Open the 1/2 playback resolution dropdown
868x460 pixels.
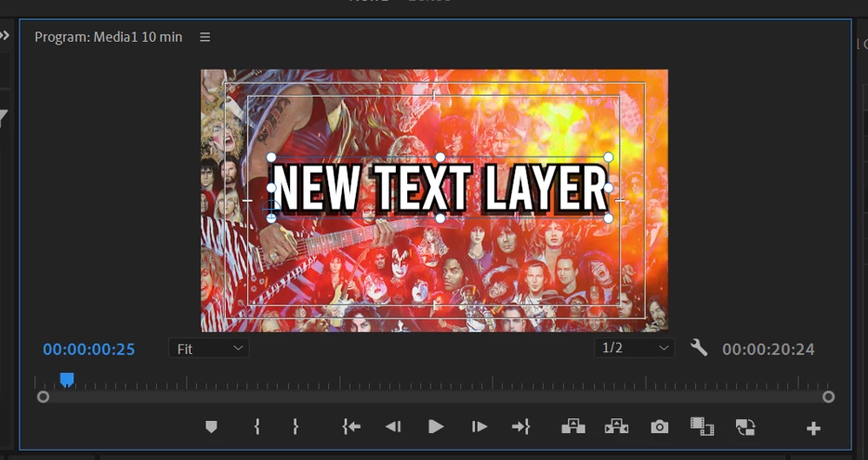[x=635, y=348]
